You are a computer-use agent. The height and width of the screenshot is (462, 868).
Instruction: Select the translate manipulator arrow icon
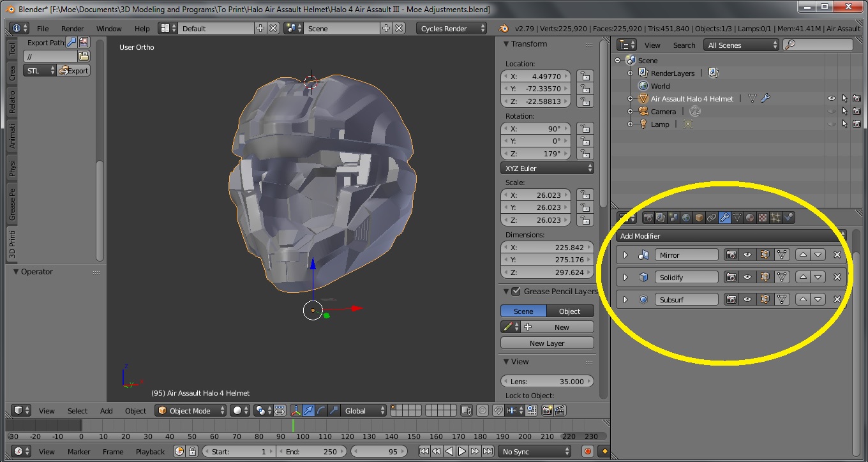click(310, 410)
